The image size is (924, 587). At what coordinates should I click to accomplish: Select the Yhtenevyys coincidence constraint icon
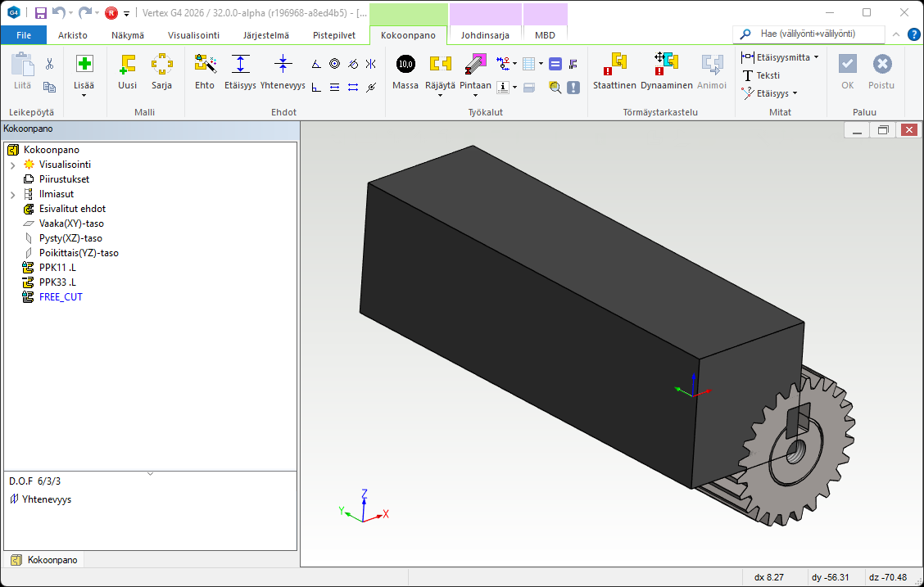tap(283, 71)
